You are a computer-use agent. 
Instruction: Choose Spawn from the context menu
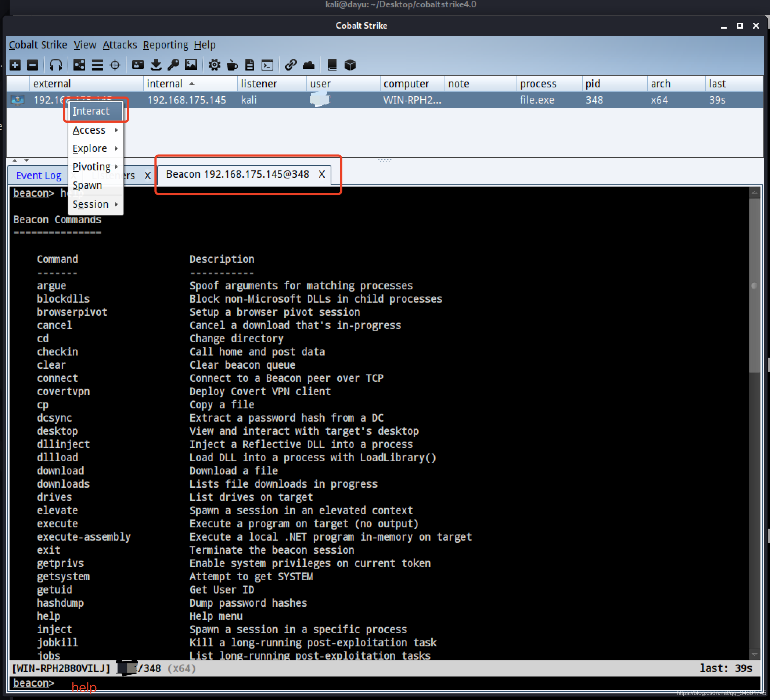96,185
